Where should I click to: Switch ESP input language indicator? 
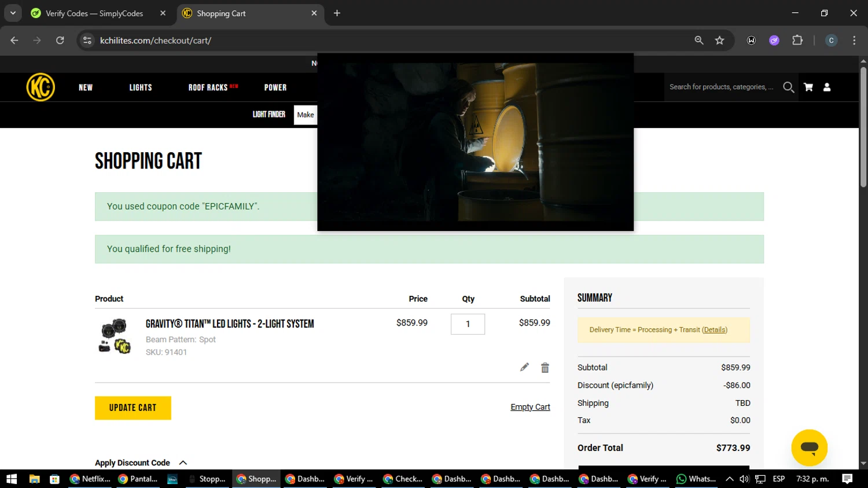point(779,479)
